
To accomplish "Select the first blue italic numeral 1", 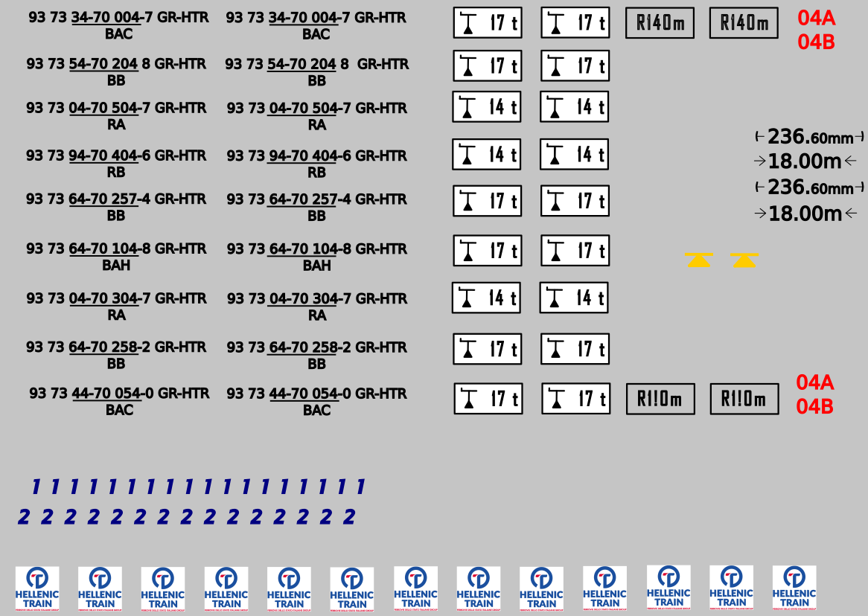I will click(x=35, y=487).
